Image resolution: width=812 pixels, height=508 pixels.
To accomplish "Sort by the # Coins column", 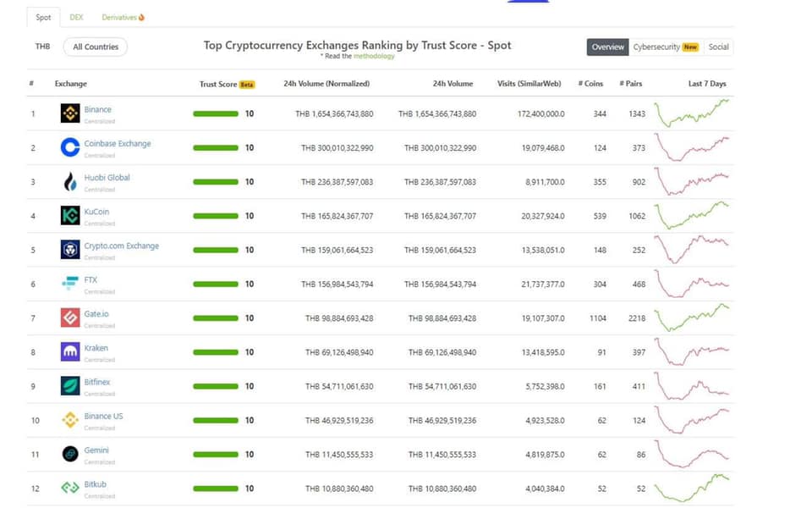I will coord(590,84).
